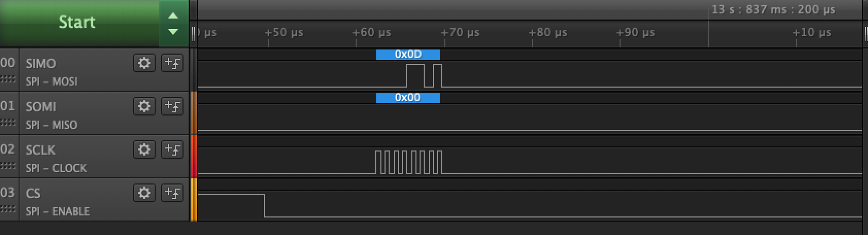This screenshot has height=235, width=868.
Task: Click the Start capture button
Action: [x=77, y=22]
